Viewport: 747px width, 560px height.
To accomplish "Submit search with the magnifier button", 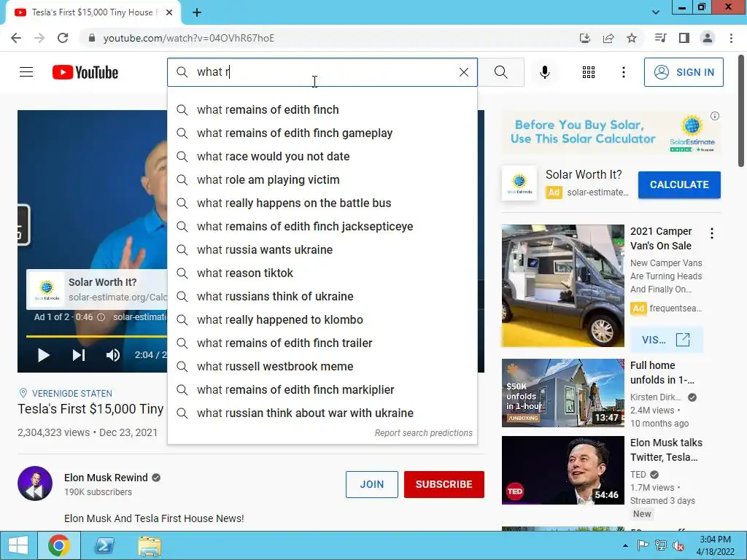I will point(500,72).
